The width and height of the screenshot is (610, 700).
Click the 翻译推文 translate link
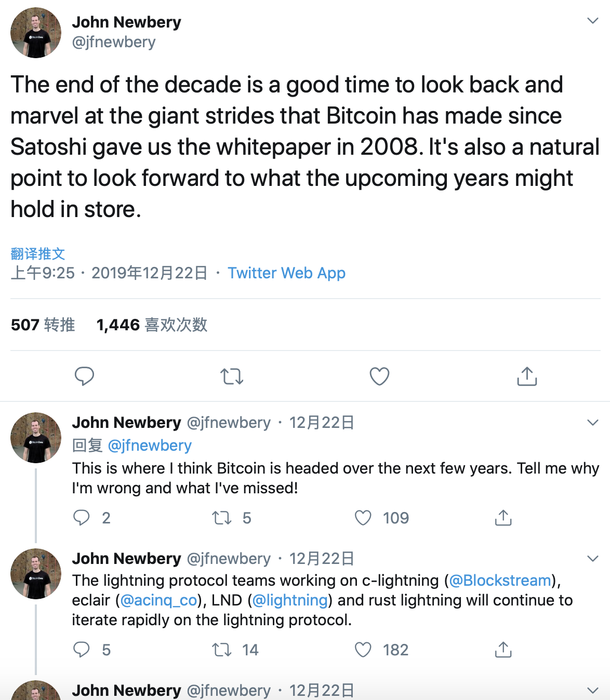pos(38,253)
